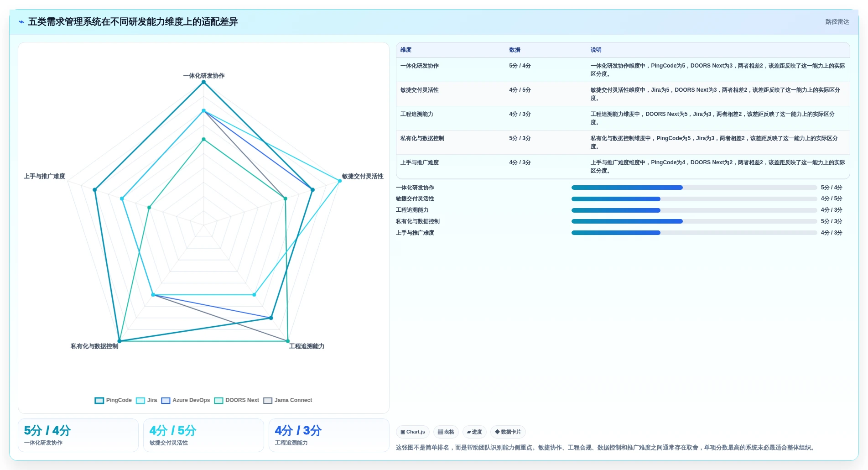Click the page title 五类需求管理系统
Screen dimensions: 868x470
click(133, 22)
